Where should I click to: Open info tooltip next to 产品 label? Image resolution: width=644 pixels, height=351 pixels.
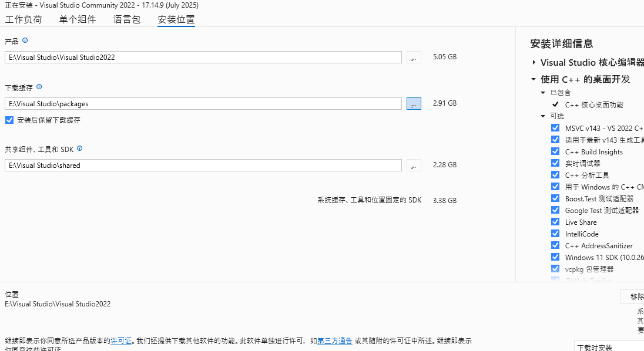coord(25,40)
